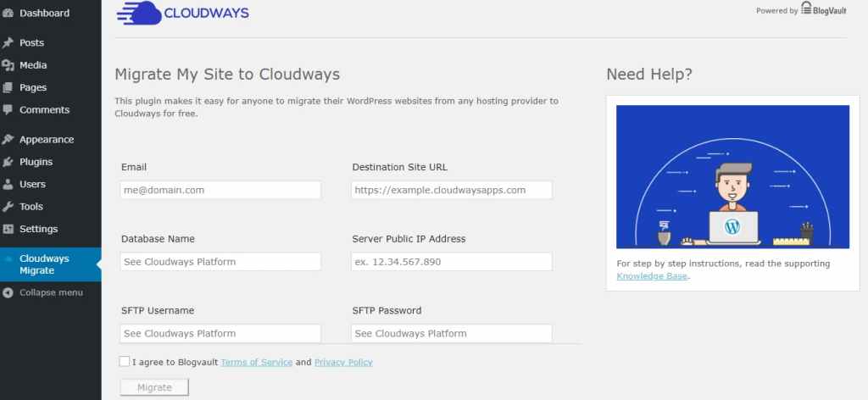
Task: Click the Pages document icon
Action: click(8, 87)
